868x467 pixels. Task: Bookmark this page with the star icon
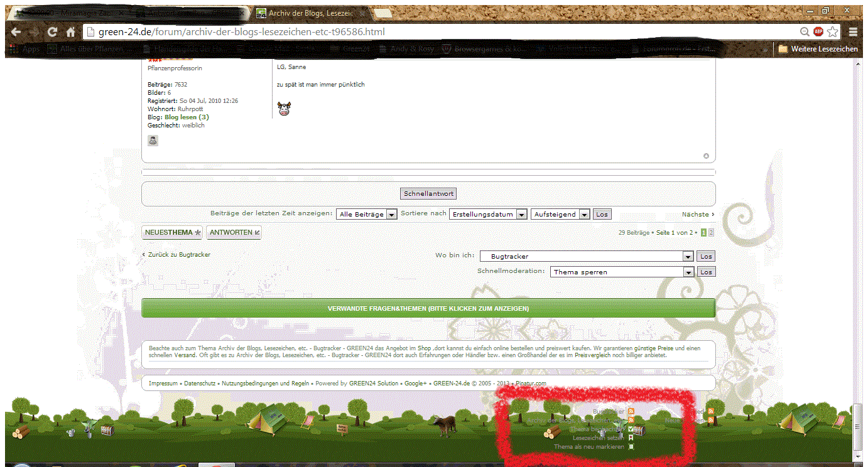(833, 32)
